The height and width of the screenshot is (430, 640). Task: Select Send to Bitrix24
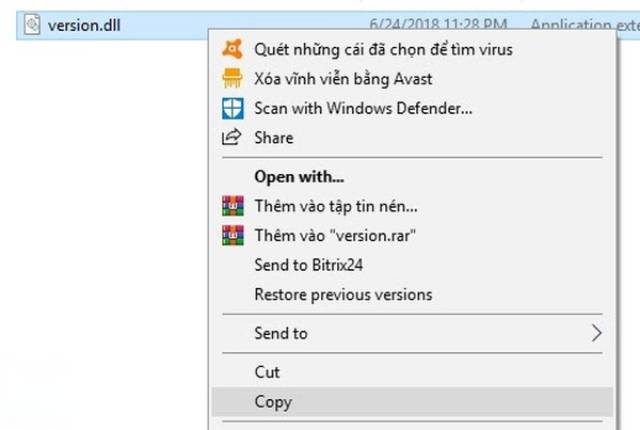[x=309, y=265]
